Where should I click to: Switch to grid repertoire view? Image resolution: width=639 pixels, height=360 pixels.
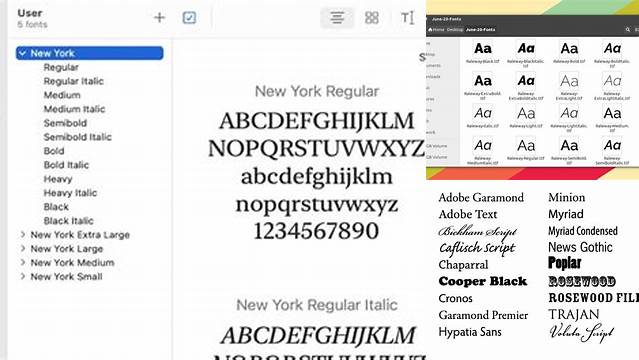tap(372, 18)
